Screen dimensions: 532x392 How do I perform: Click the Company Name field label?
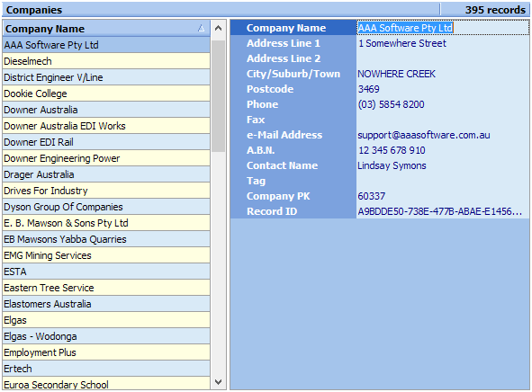pos(286,28)
